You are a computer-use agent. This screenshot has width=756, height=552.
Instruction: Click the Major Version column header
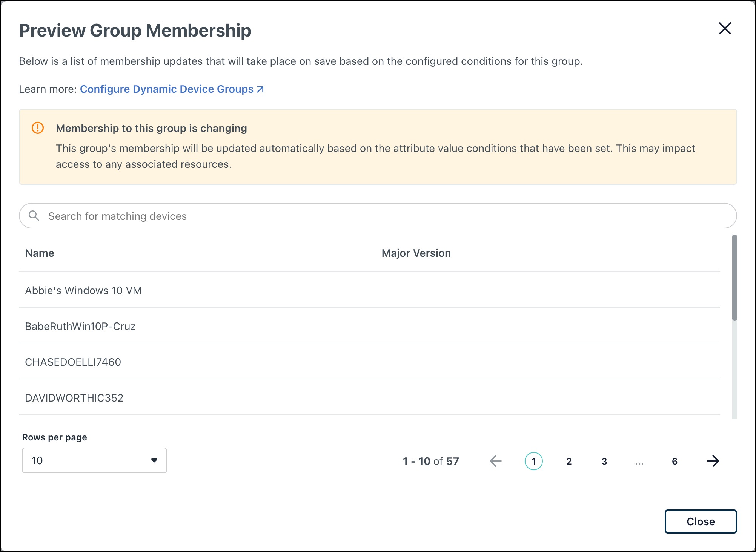tap(416, 253)
